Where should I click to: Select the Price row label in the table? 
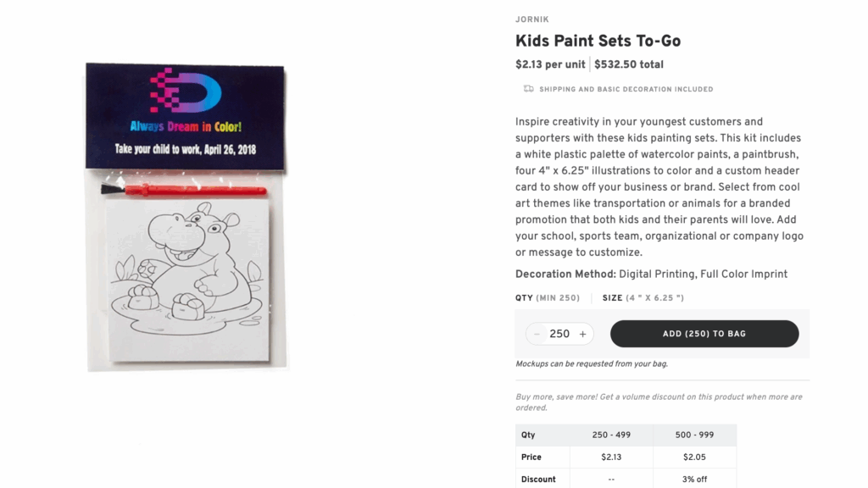[531, 457]
